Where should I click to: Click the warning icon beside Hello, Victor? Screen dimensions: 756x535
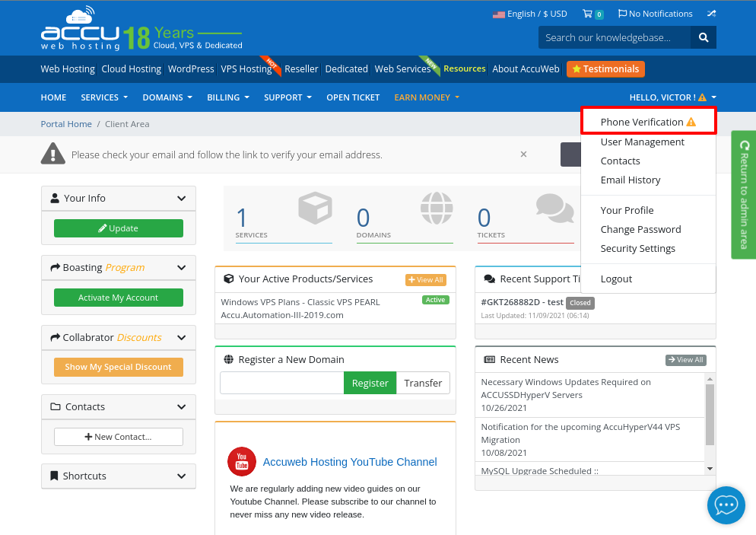703,97
